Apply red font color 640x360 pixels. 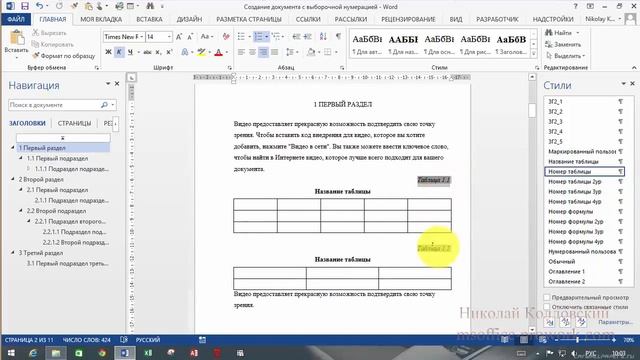pos(218,52)
